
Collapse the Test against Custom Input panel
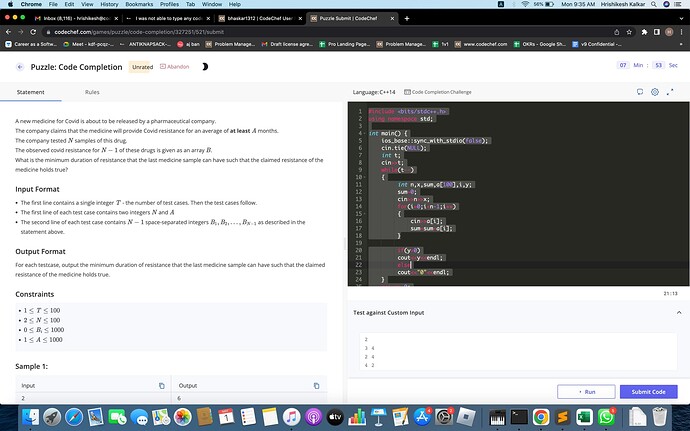(x=679, y=313)
